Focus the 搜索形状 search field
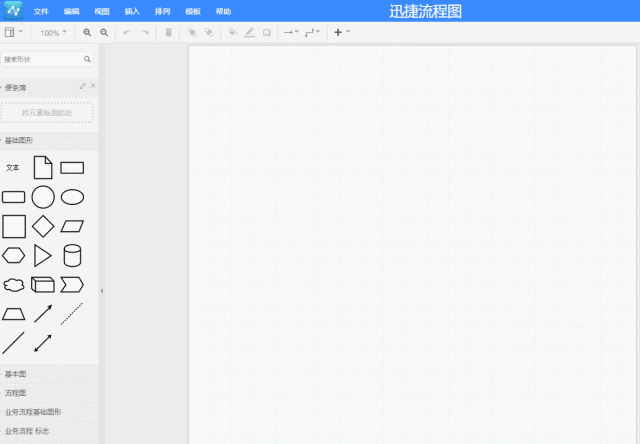The width and height of the screenshot is (640, 444). click(x=47, y=59)
